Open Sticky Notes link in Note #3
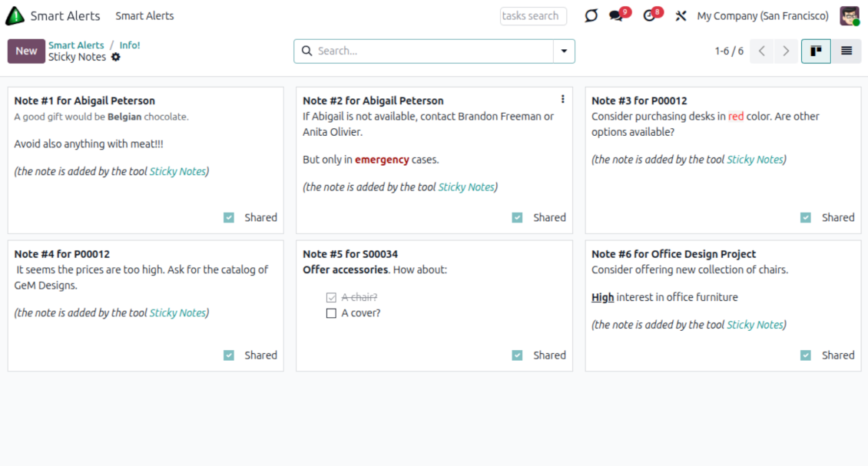This screenshot has width=868, height=466. click(x=755, y=160)
